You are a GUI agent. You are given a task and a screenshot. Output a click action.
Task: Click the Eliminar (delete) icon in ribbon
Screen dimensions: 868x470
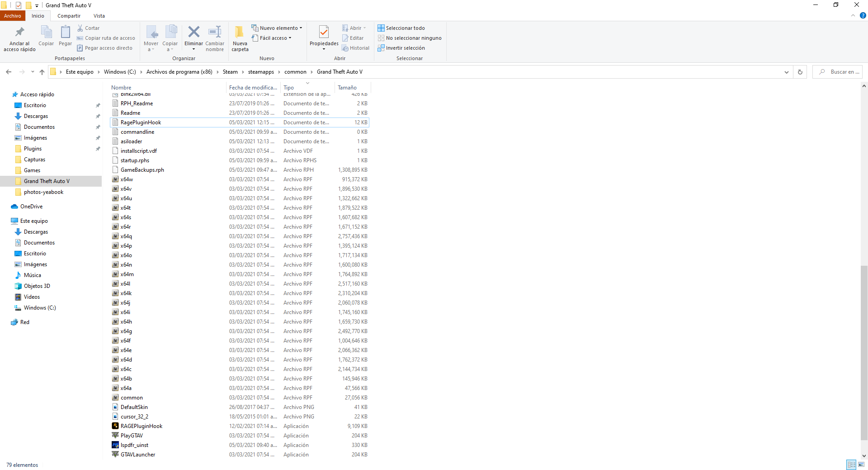(193, 32)
